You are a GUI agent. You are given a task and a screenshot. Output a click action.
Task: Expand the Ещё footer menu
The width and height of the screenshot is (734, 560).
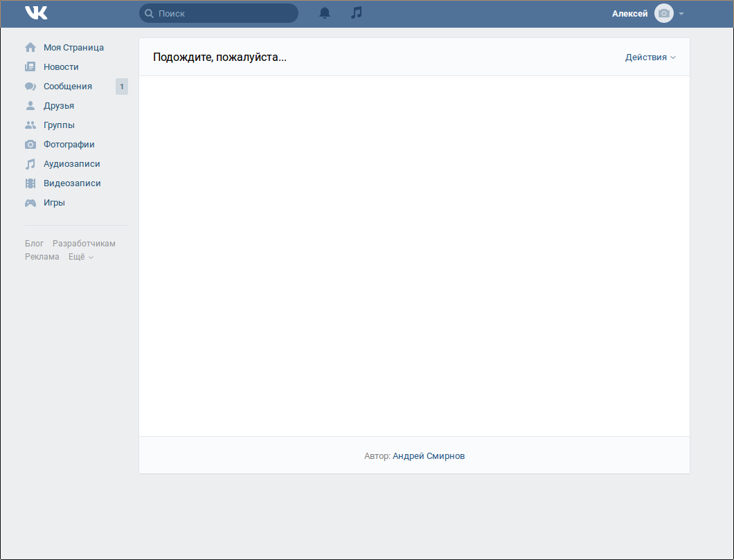(x=81, y=256)
